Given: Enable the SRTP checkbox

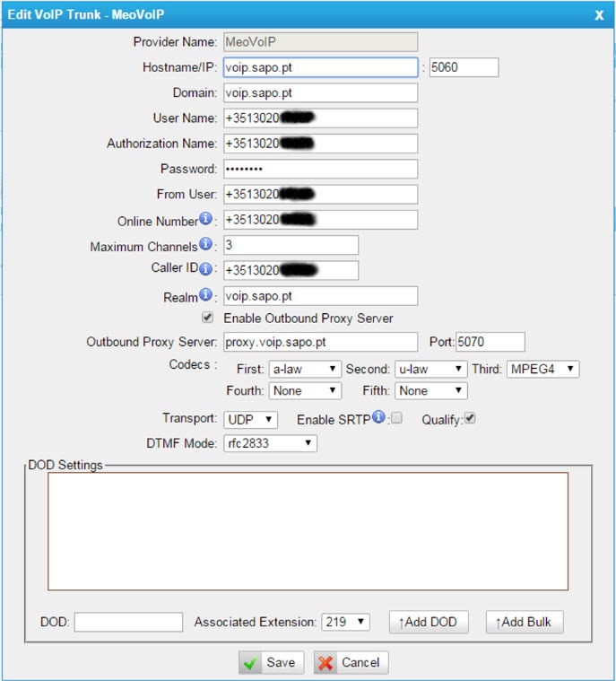Looking at the screenshot, I should pyautogui.click(x=396, y=419).
